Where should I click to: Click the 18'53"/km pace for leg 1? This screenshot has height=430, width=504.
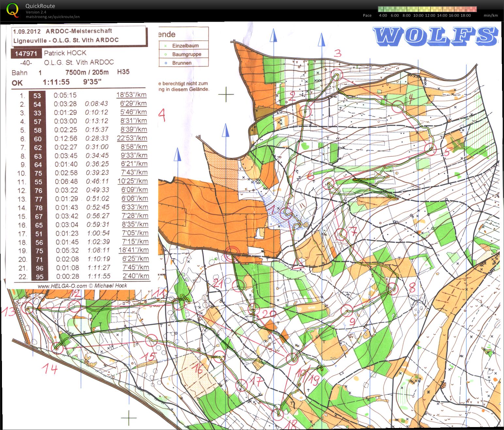pyautogui.click(x=131, y=95)
